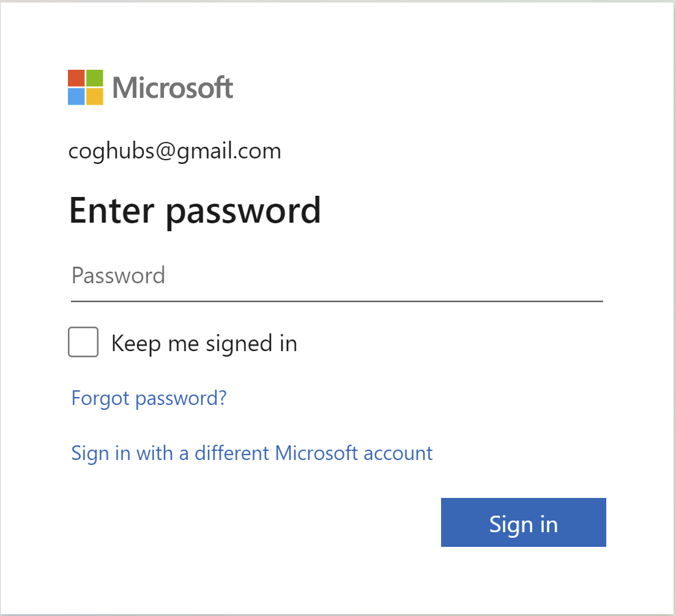The height and width of the screenshot is (616, 676).
Task: Select the coghubs@gmail.com account email text
Action: 175,151
